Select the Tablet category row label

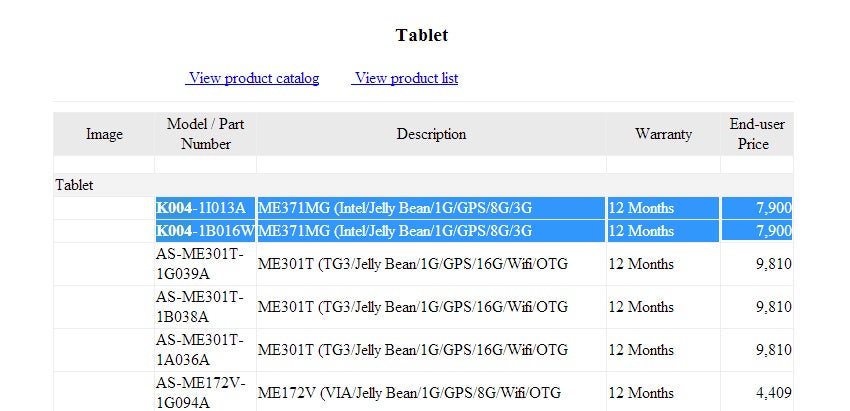[74, 185]
